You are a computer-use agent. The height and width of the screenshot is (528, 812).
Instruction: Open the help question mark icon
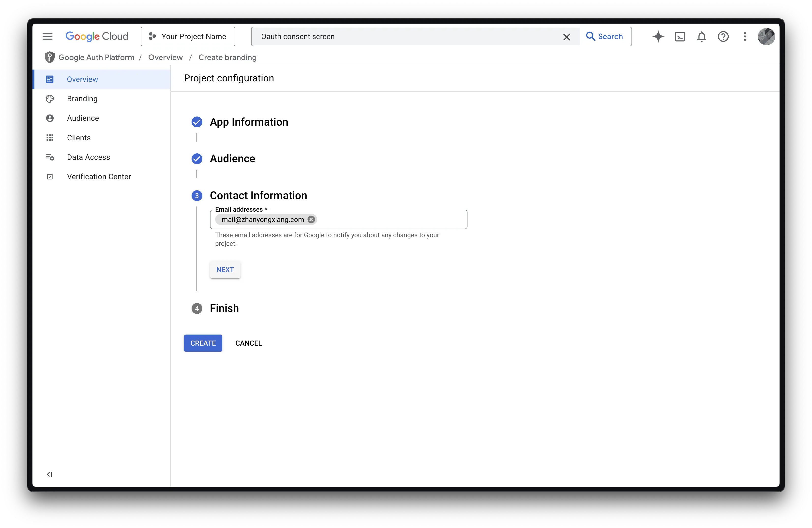[723, 36]
